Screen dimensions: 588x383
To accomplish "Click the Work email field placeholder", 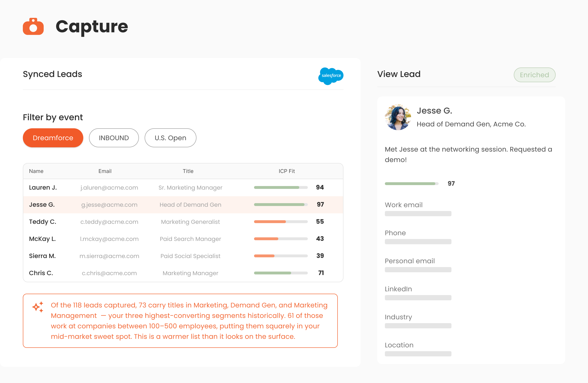I will (418, 213).
